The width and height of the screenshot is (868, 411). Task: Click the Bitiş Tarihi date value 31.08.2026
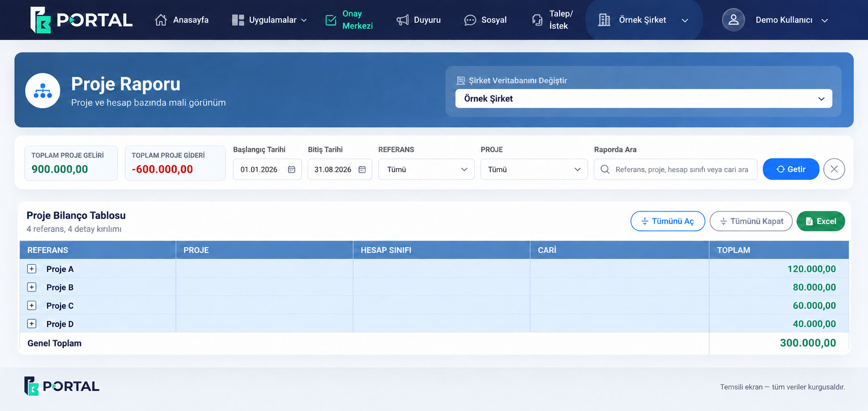click(x=333, y=170)
